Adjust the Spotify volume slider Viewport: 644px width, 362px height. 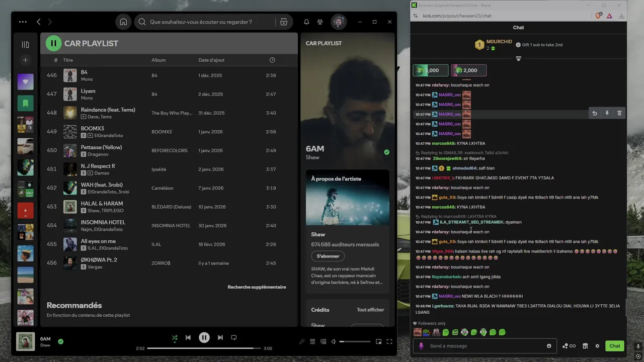point(355,341)
